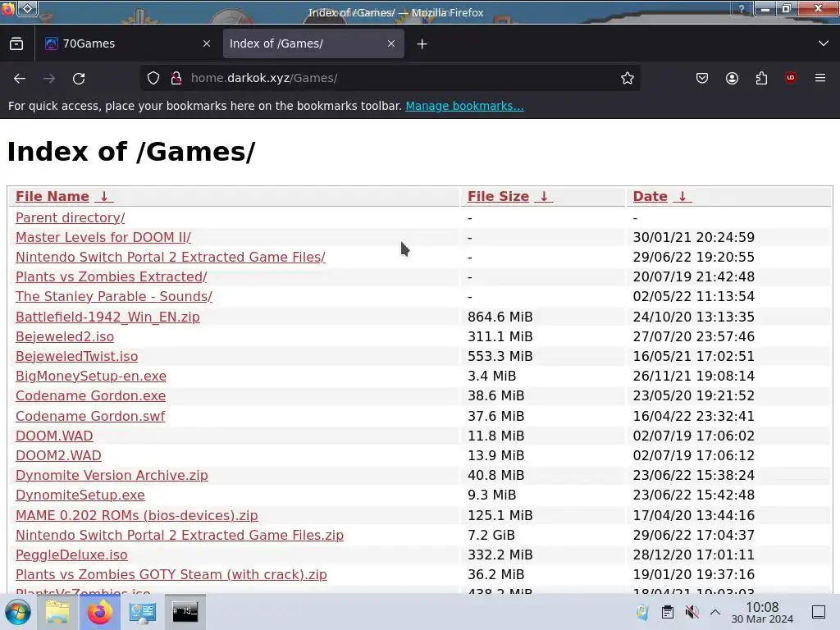Expand the list all tabs dropdown
Image resolution: width=840 pixels, height=630 pixels.
[x=824, y=43]
